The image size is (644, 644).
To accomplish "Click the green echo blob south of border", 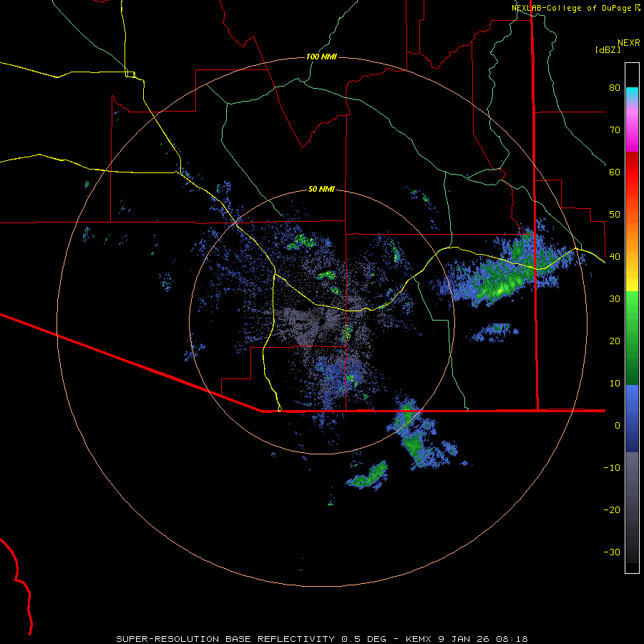I will 369,477.
